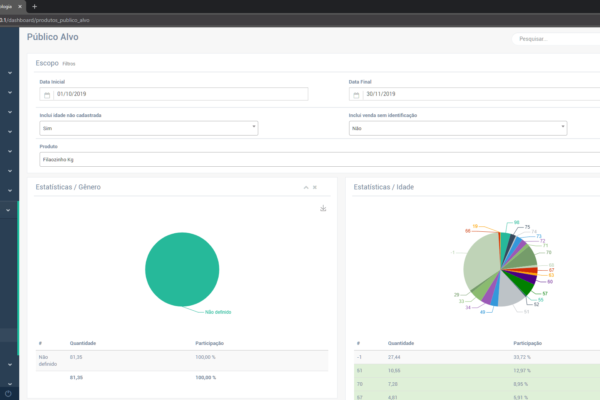Click the age label 98 on Idade pie
The width and height of the screenshot is (600, 400).
pyautogui.click(x=516, y=222)
